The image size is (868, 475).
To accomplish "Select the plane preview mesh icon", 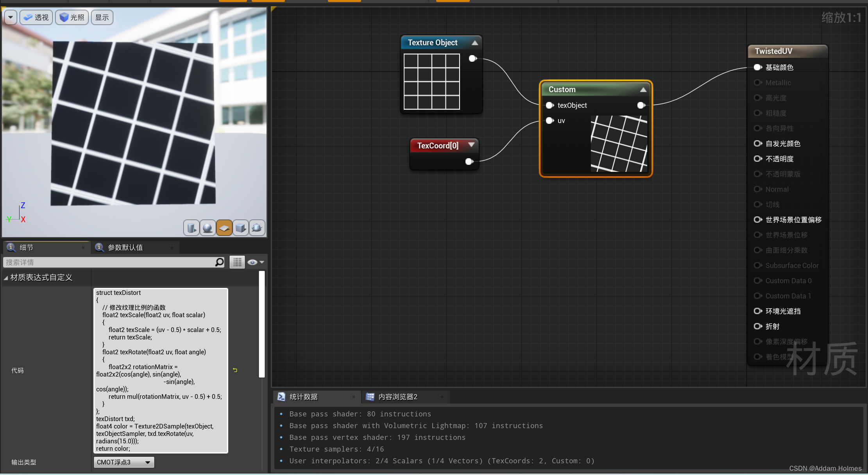I will pos(224,228).
